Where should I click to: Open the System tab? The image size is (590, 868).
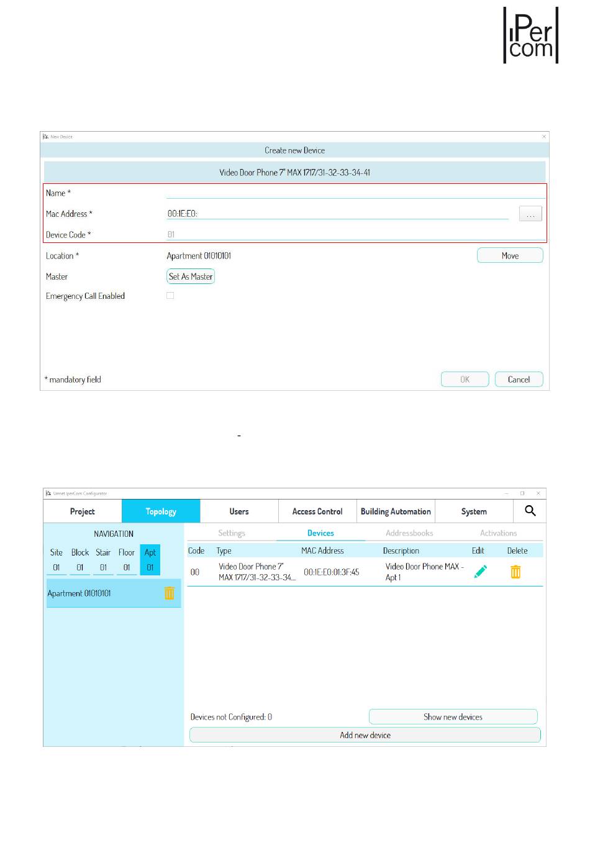(x=474, y=511)
